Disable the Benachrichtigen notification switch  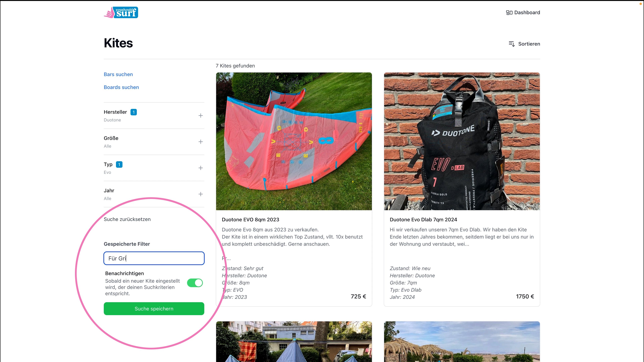(195, 283)
